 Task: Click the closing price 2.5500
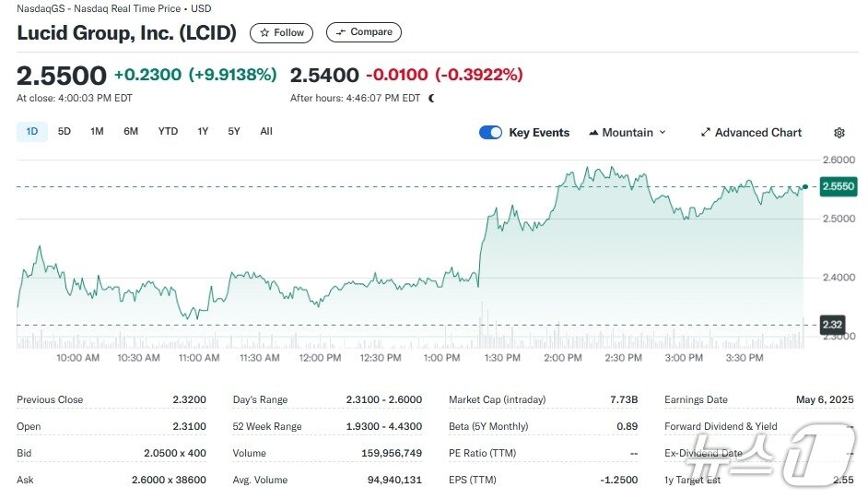click(x=62, y=76)
